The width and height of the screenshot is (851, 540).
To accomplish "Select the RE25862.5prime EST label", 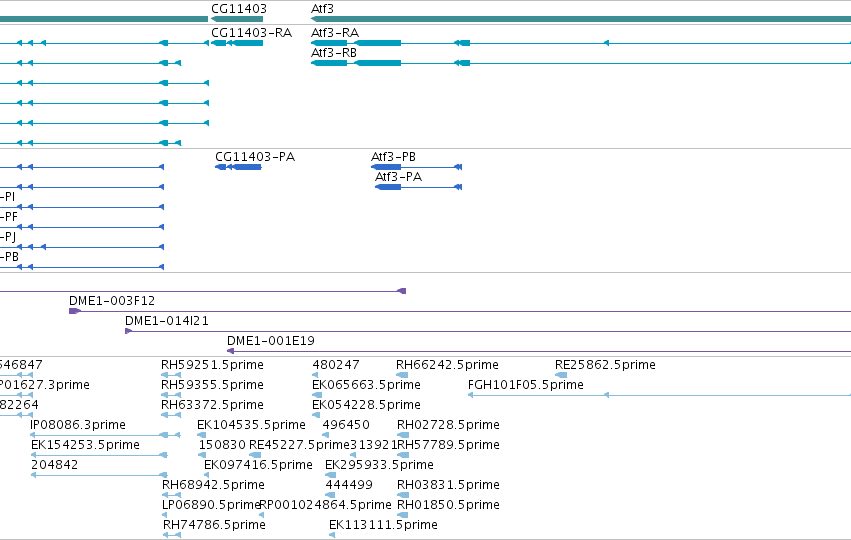I will (605, 365).
